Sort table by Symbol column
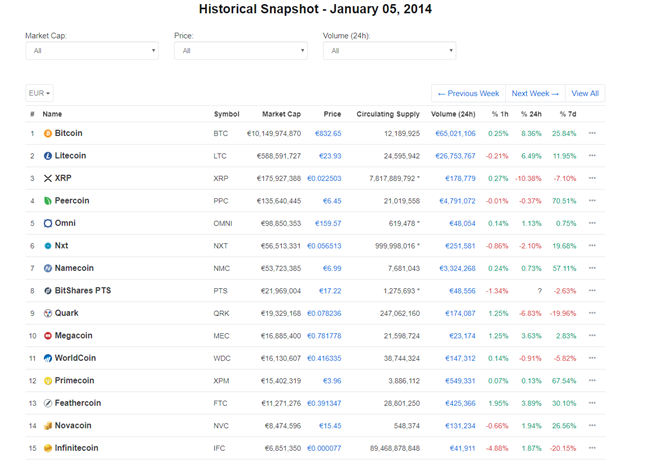Screen dimensions: 664x462 [x=227, y=114]
